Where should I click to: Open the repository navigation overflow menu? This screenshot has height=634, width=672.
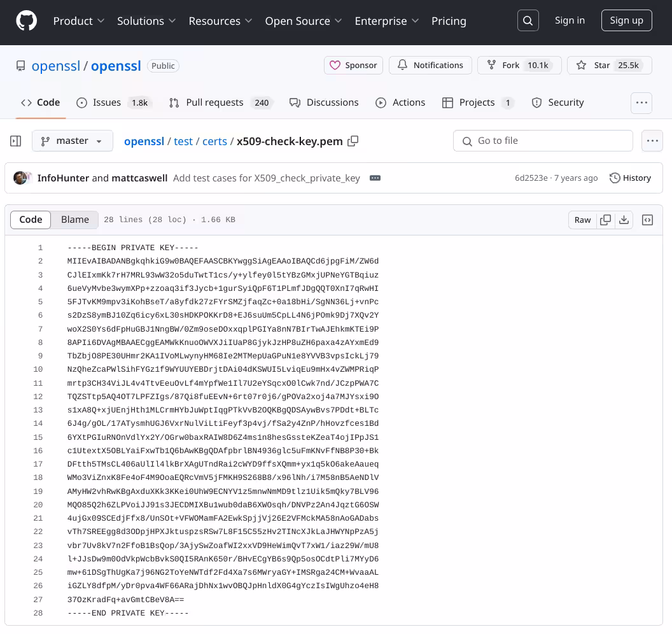click(641, 102)
